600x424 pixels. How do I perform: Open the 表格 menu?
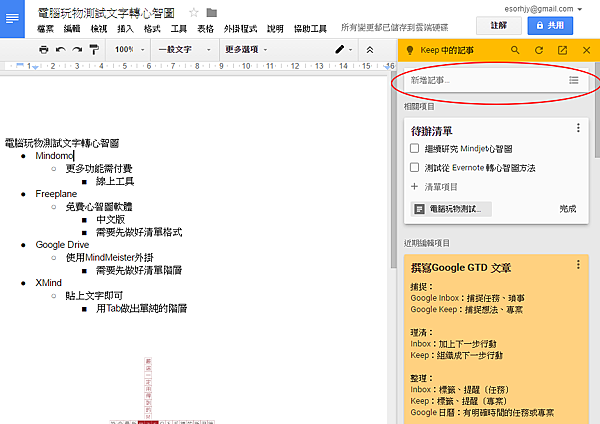coord(205,29)
